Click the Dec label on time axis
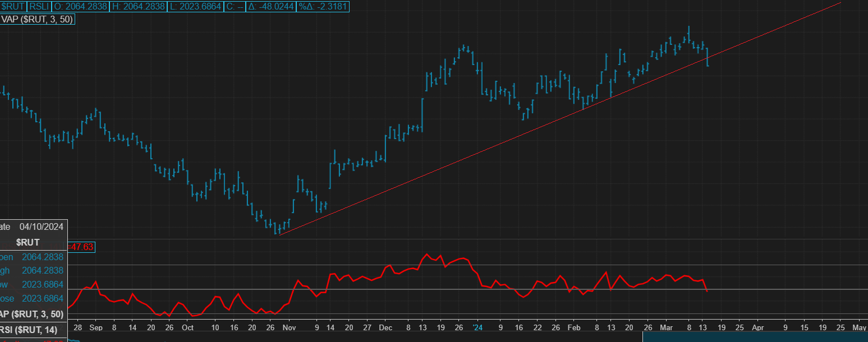This screenshot has width=868, height=342. pyautogui.click(x=385, y=327)
